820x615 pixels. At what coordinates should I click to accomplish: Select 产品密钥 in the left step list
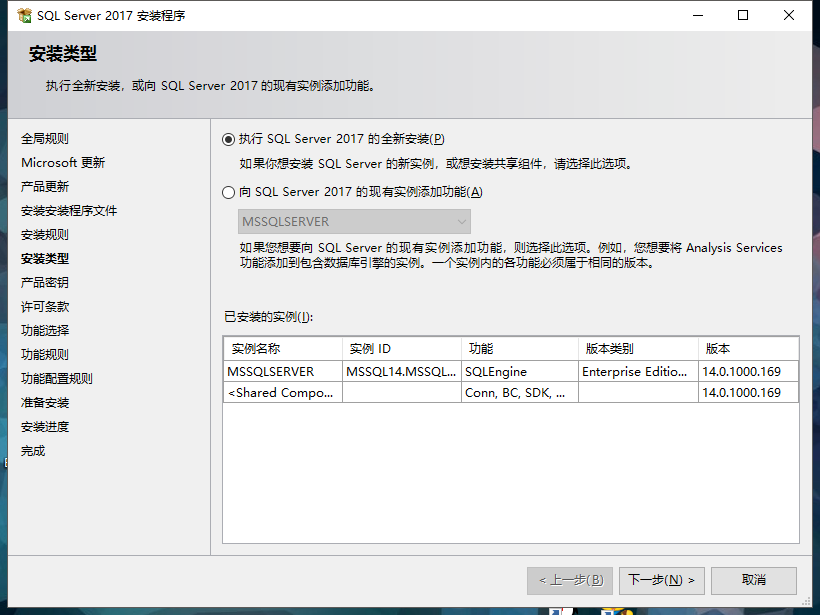(x=46, y=282)
